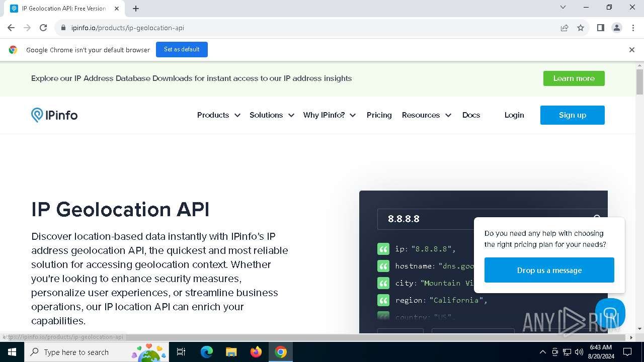Open the chat support bubble icon

tap(610, 313)
